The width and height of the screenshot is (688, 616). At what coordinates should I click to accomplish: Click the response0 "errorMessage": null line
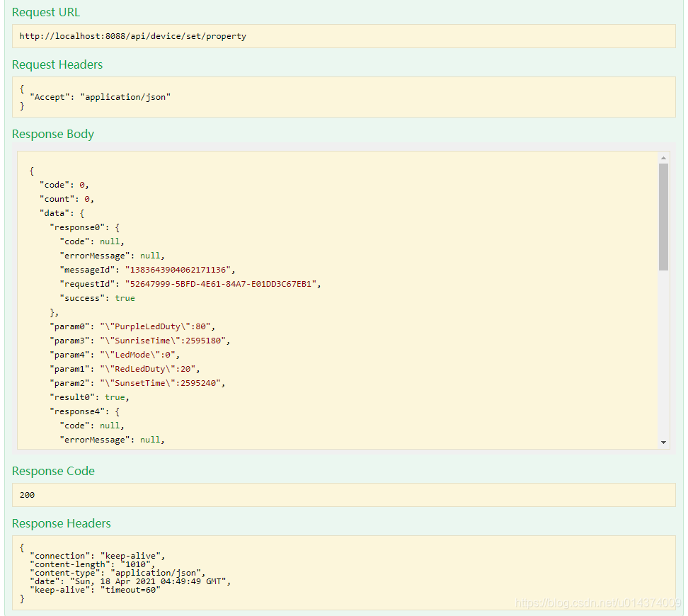(113, 256)
